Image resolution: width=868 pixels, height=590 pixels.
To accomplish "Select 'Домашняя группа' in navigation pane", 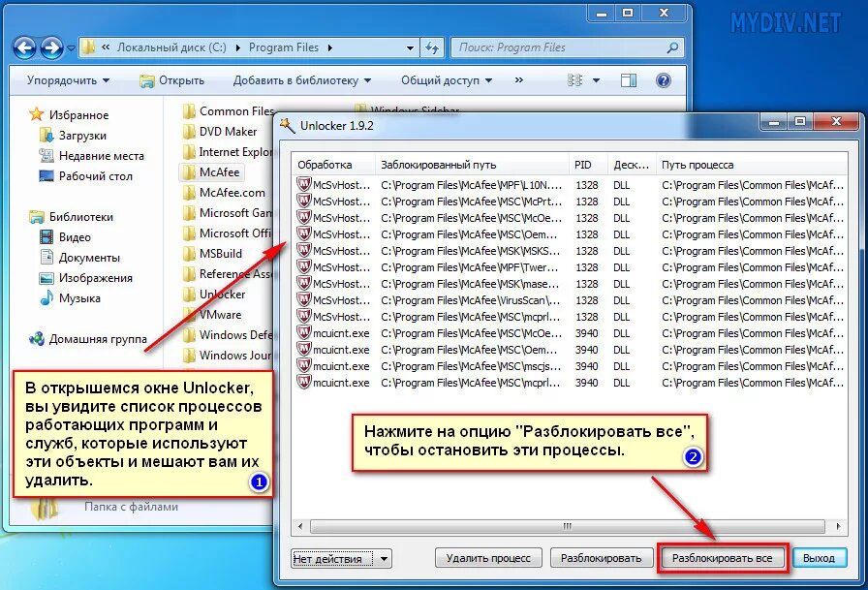I will 88,339.
